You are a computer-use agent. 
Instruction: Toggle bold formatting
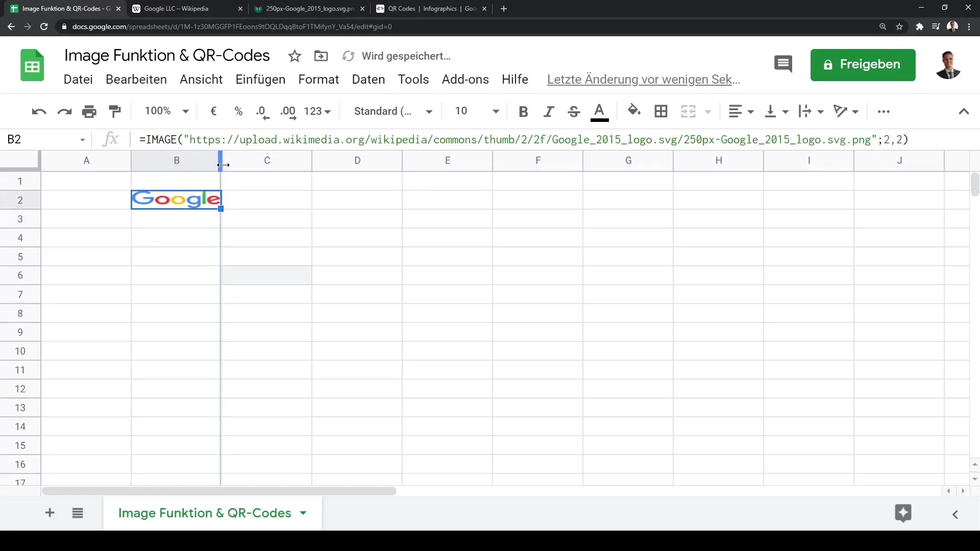tap(523, 111)
